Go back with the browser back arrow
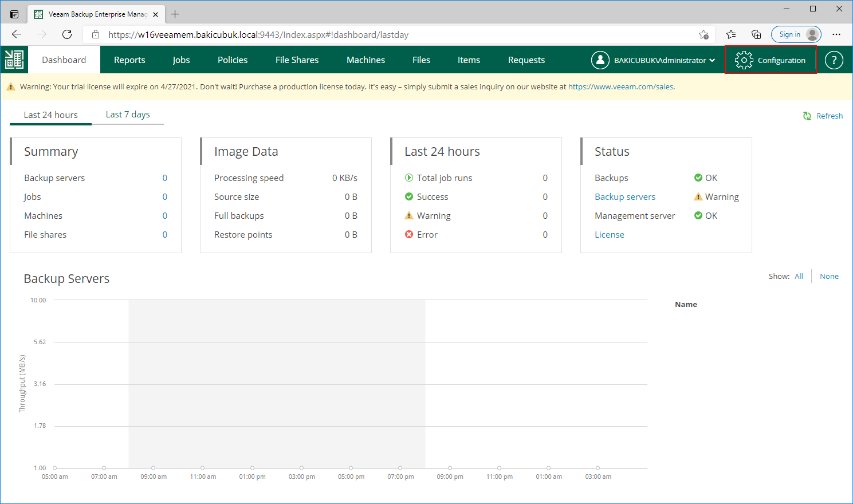 tap(17, 34)
